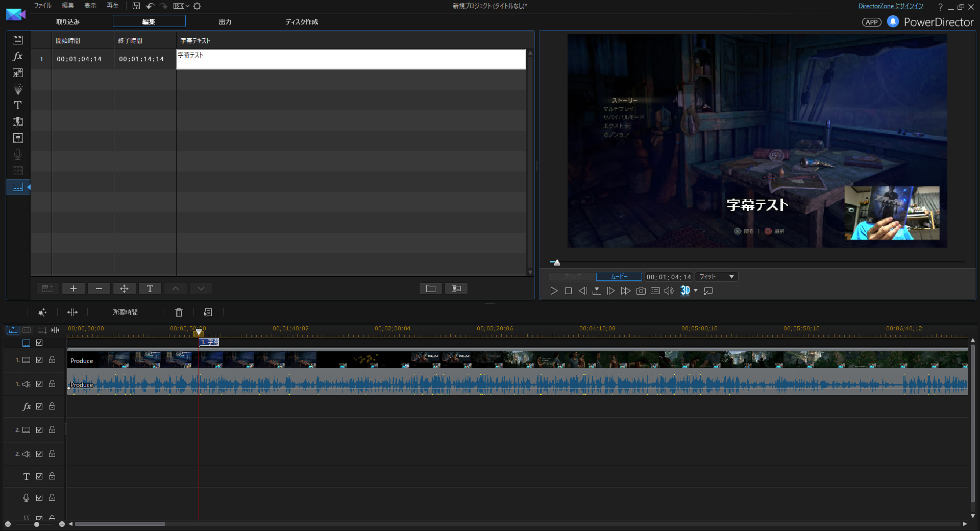Switch to the 出力 tab
980x531 pixels.
(x=225, y=21)
